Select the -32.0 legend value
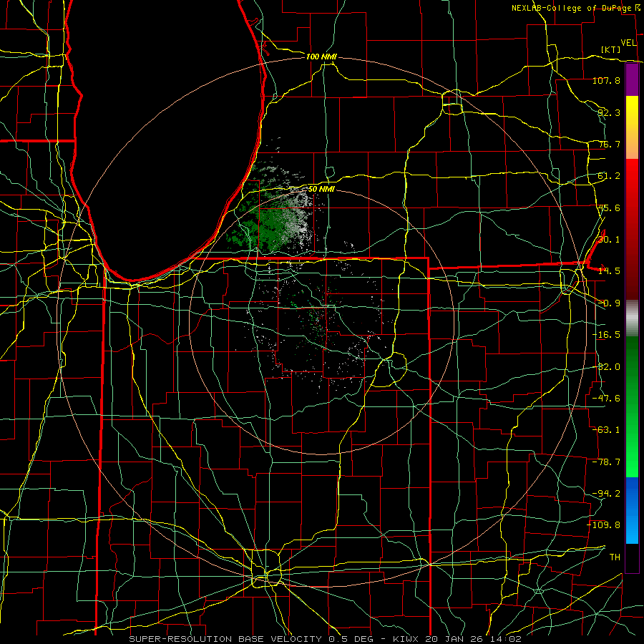The image size is (644, 644). pos(606,367)
